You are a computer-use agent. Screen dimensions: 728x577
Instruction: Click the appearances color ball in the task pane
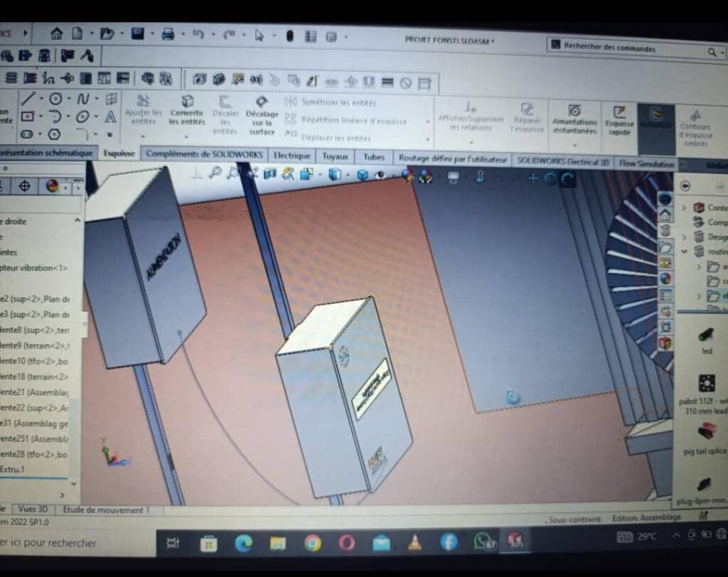coord(665,279)
